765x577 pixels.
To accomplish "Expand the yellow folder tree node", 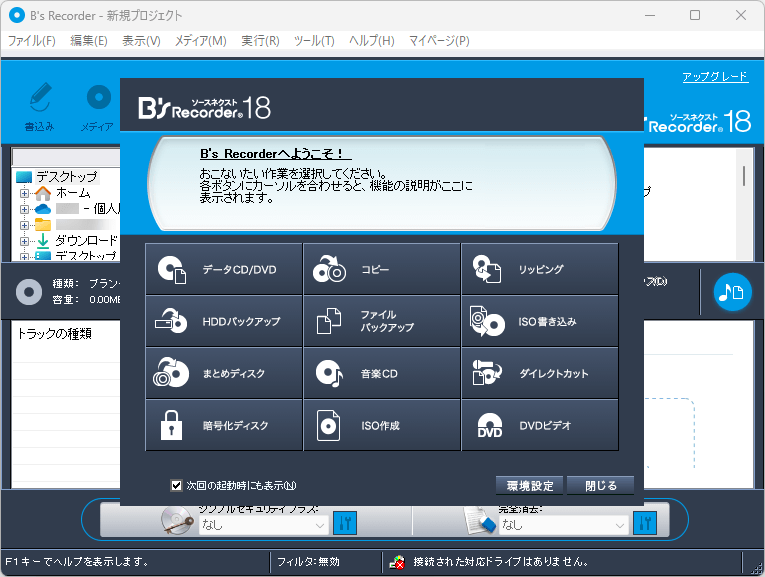I will point(24,225).
